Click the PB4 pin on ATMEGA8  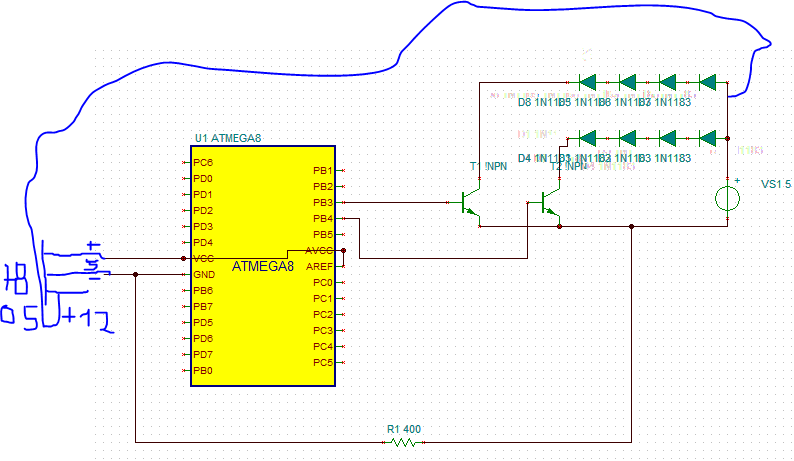click(x=323, y=218)
